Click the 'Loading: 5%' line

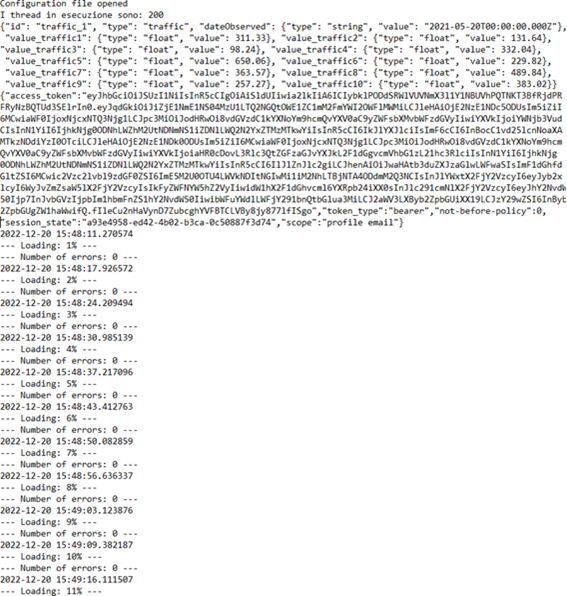49,384
